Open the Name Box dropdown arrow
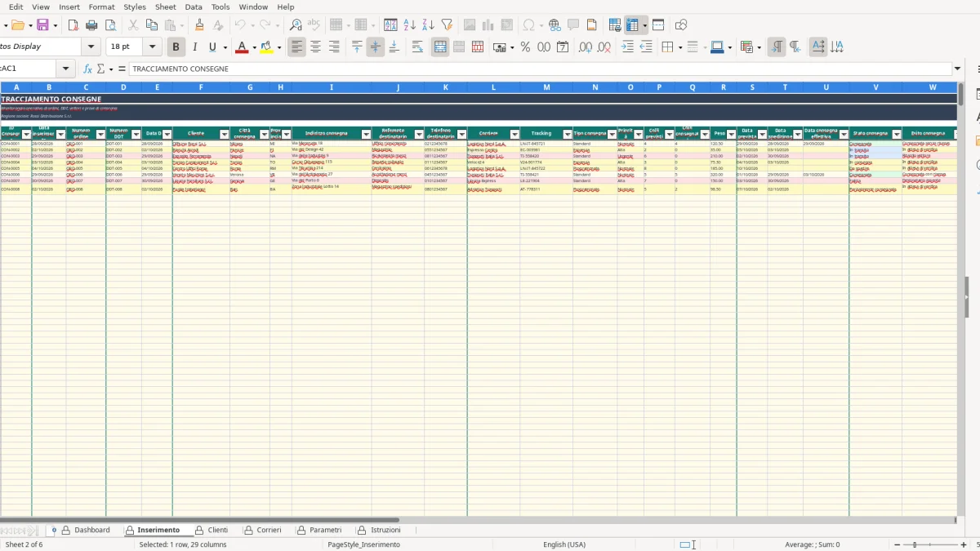 pyautogui.click(x=66, y=69)
